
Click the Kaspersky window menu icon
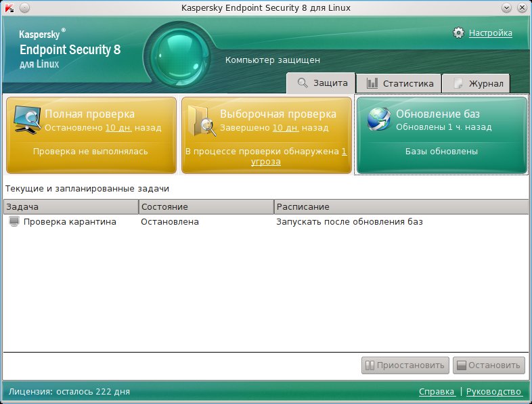(x=10, y=8)
